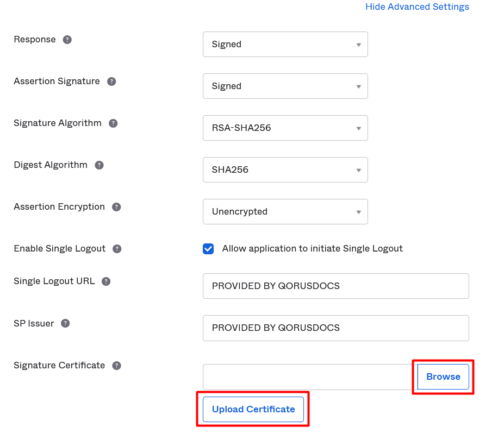The image size is (504, 433).
Task: Click Signature Certificate help icon
Action: click(116, 366)
